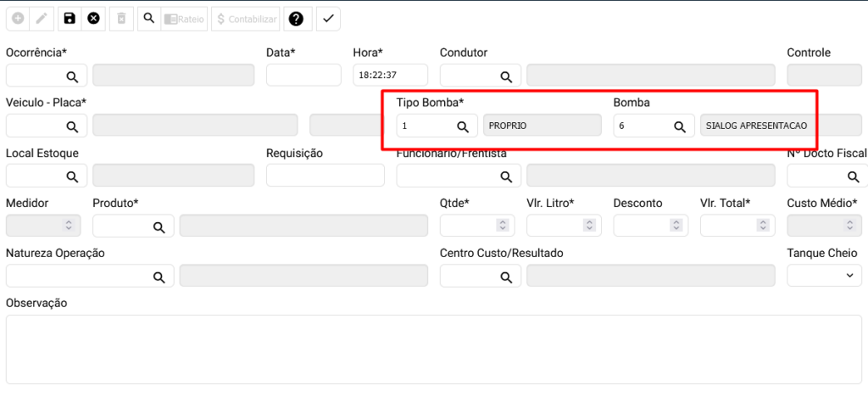Open Ocorrência lookup search icon
The height and width of the screenshot is (419, 868).
pos(73,76)
